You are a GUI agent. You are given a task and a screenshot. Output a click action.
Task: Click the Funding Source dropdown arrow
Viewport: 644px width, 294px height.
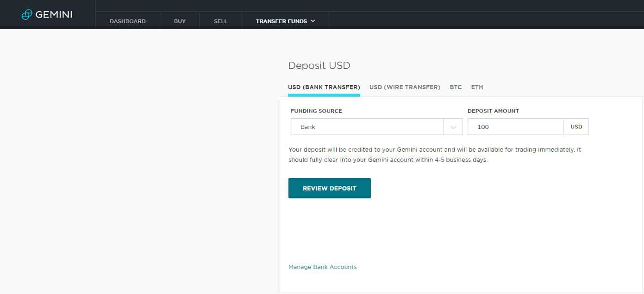(453, 127)
